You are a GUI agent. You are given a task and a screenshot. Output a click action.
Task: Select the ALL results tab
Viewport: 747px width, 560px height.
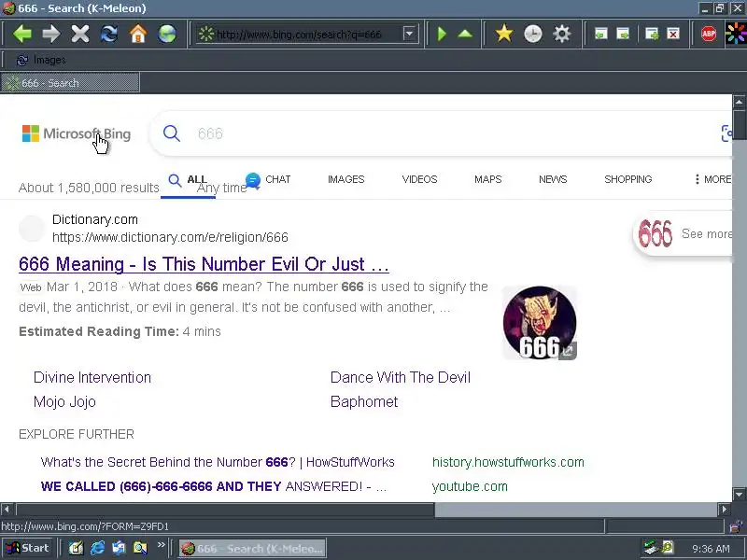click(188, 180)
